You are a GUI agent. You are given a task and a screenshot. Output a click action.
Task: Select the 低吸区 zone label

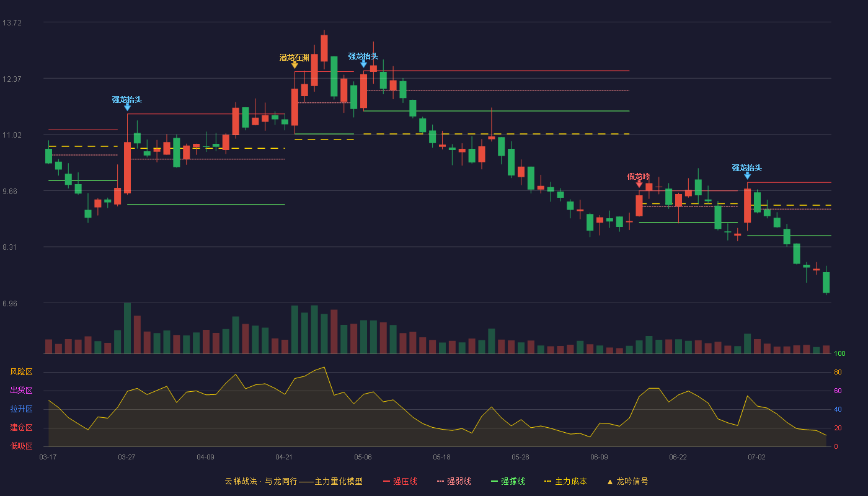(x=21, y=446)
